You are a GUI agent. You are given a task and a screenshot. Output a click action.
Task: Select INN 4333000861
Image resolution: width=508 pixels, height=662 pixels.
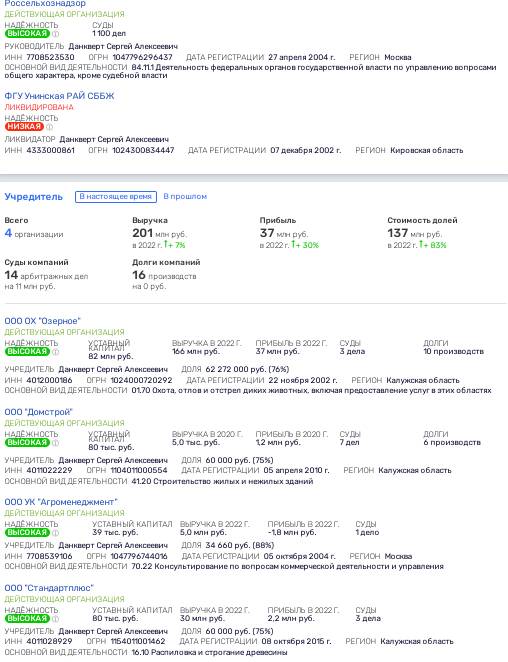tap(50, 150)
